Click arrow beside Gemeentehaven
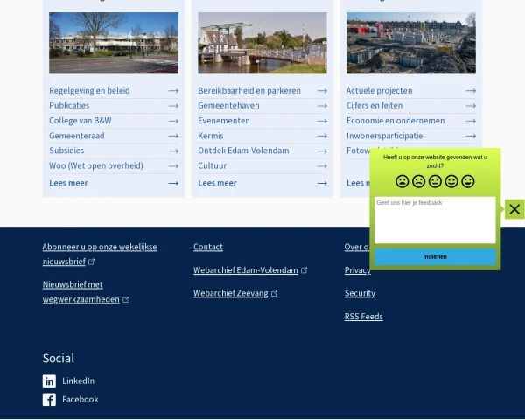 click(322, 106)
